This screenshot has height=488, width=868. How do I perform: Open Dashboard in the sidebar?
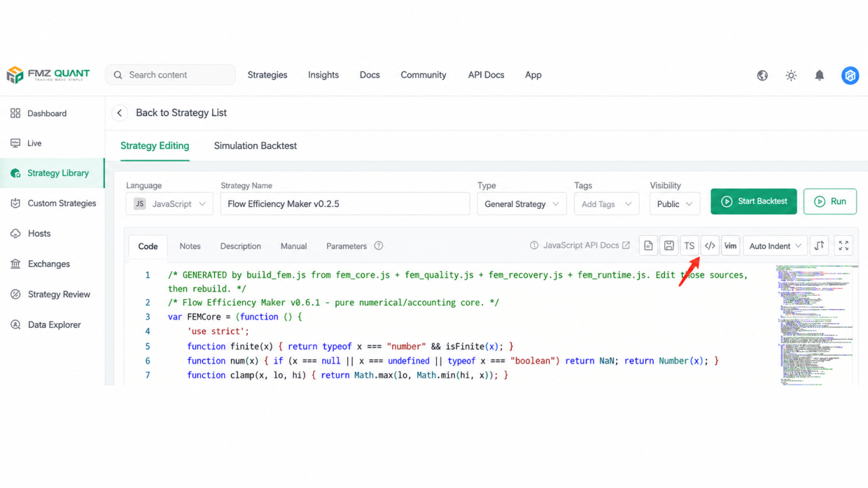[52, 113]
